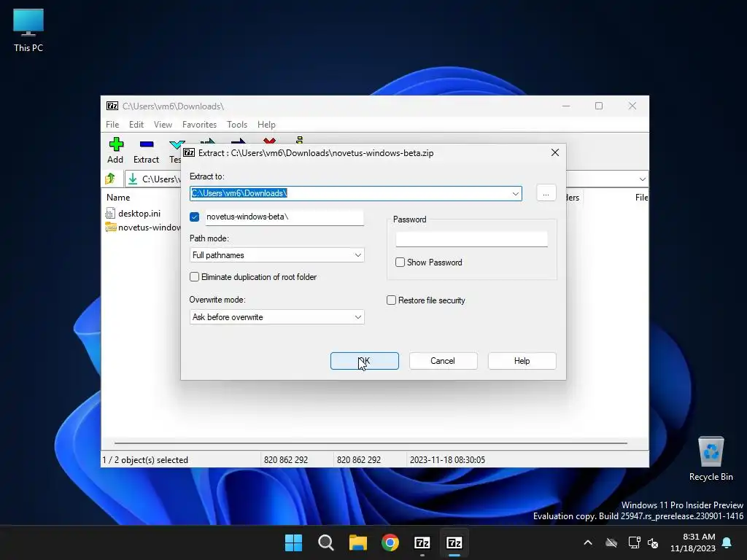Open This PC desktop icon

click(28, 30)
